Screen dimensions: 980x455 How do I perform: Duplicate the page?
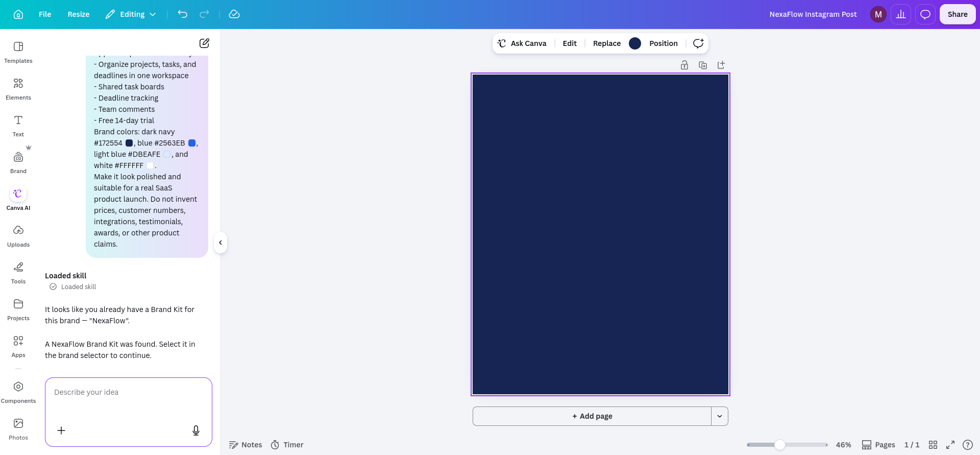click(703, 65)
